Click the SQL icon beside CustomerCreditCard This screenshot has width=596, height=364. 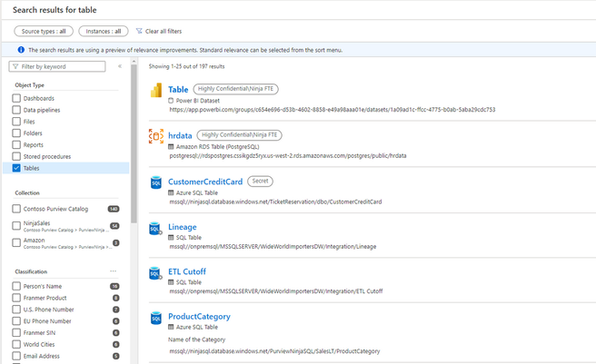coord(156,182)
